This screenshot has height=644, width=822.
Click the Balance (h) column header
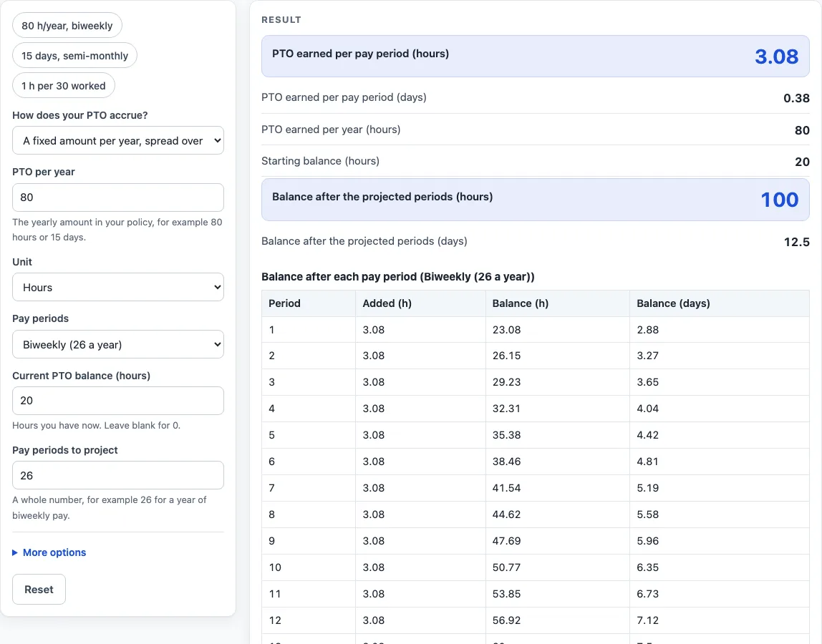point(558,303)
